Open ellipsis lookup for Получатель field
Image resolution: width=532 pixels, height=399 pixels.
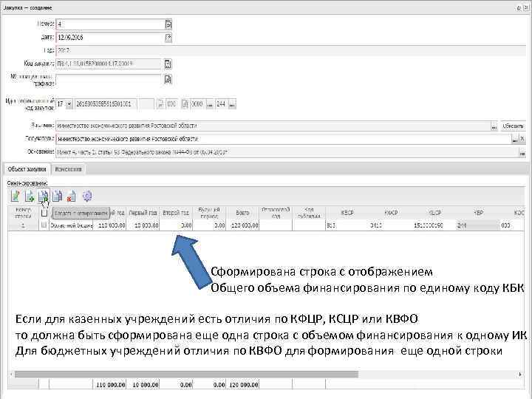[x=515, y=139]
